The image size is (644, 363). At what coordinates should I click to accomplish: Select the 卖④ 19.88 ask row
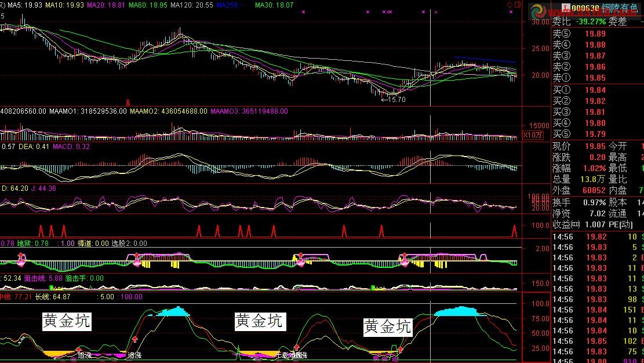coord(579,45)
